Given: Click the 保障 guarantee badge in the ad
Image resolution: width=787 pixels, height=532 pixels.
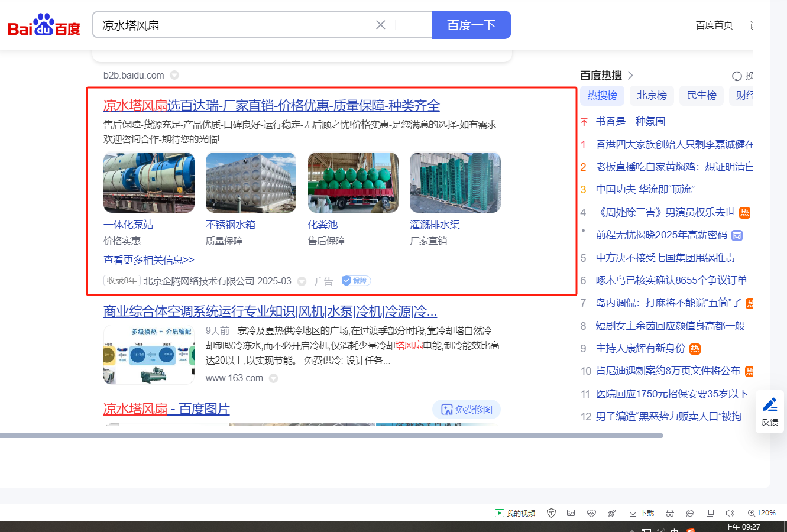Looking at the screenshot, I should (x=356, y=281).
